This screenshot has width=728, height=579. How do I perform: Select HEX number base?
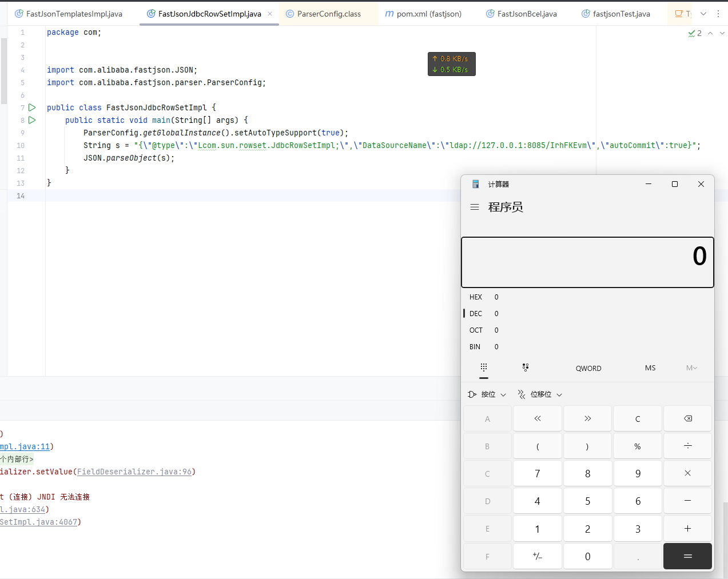tap(587, 297)
